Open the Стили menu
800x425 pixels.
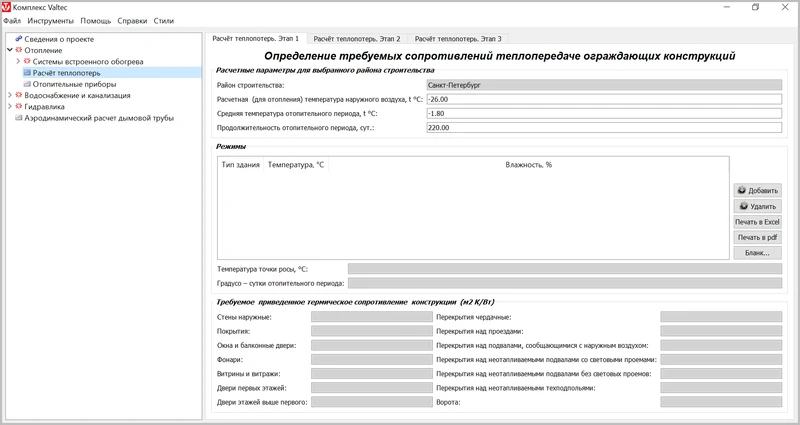pos(163,21)
